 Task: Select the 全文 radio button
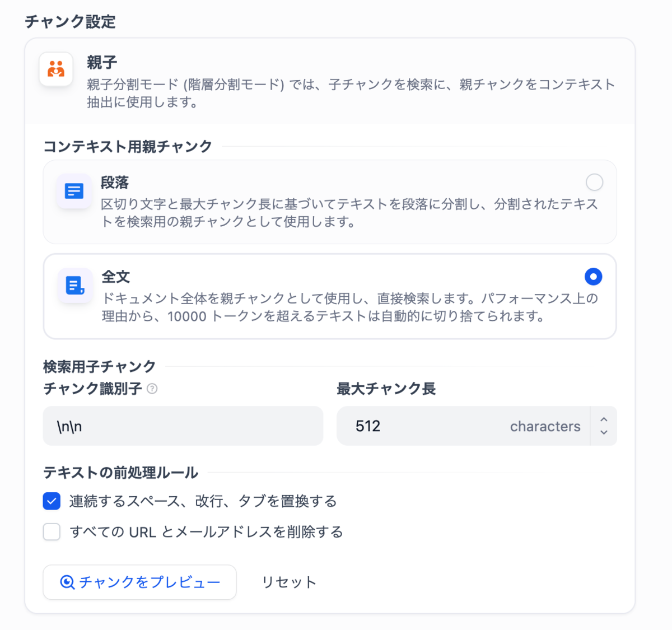click(x=593, y=276)
